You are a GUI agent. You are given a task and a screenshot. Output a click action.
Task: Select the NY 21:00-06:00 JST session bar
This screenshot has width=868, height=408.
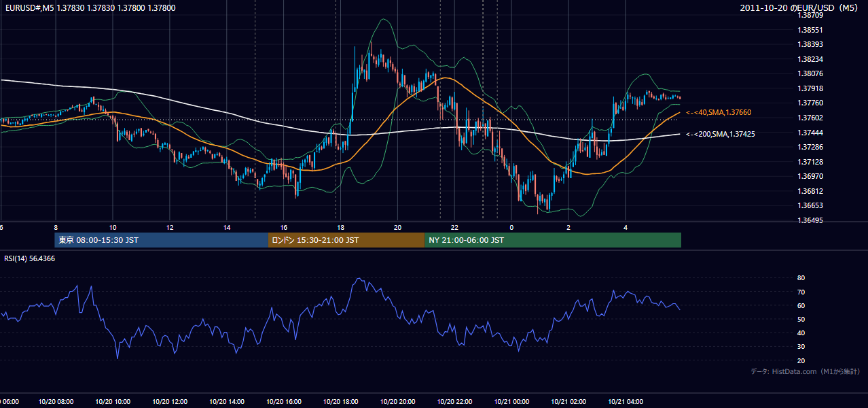[x=553, y=240]
